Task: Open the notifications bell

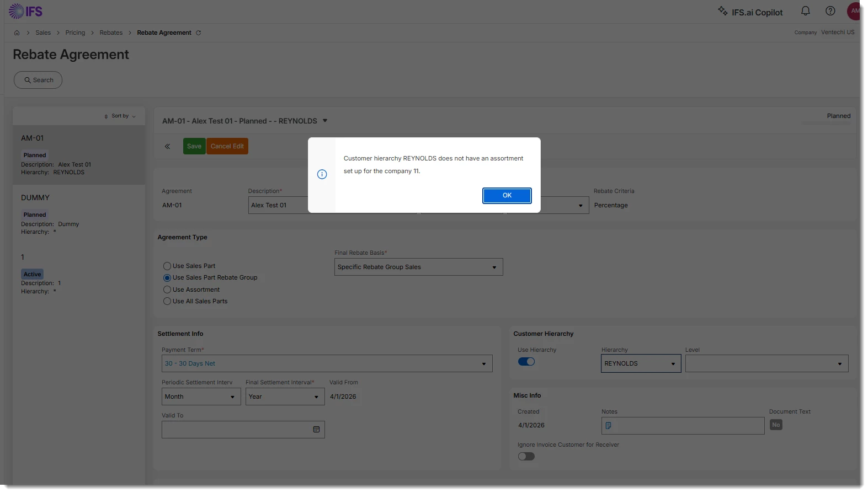Action: (x=806, y=11)
